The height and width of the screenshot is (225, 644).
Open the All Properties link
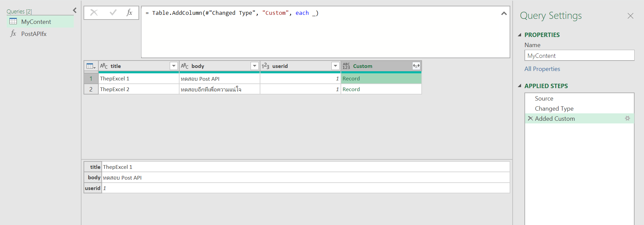(x=542, y=69)
